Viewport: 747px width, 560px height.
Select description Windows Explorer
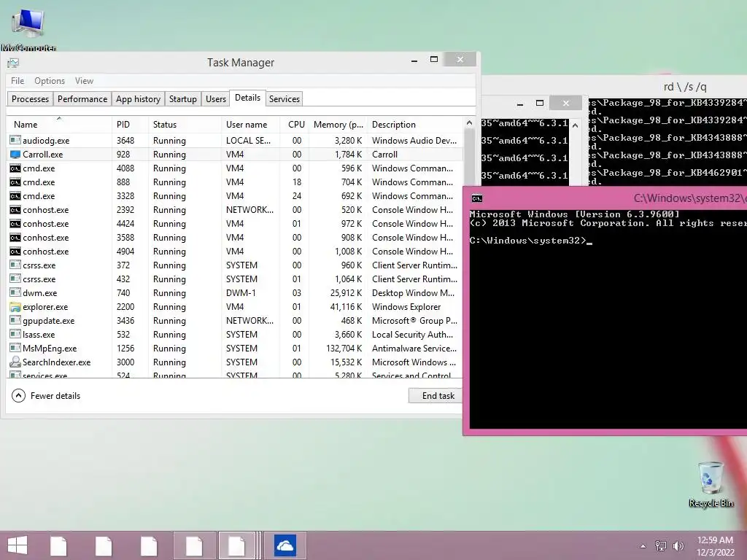(x=406, y=307)
